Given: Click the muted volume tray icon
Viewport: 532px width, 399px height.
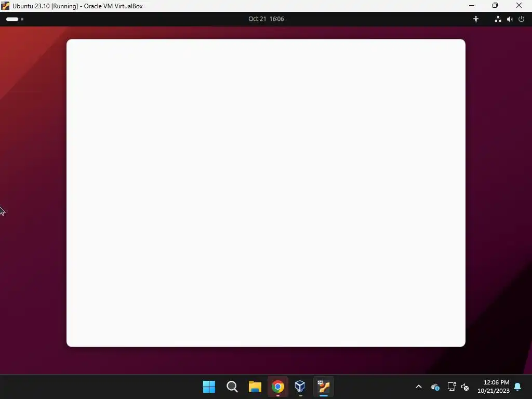Looking at the screenshot, I should 465,387.
